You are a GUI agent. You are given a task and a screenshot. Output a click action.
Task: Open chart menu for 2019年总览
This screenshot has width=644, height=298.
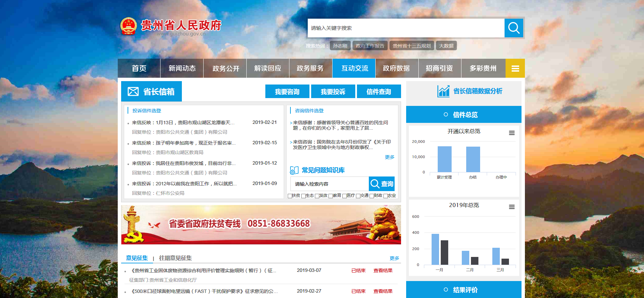[x=512, y=207]
